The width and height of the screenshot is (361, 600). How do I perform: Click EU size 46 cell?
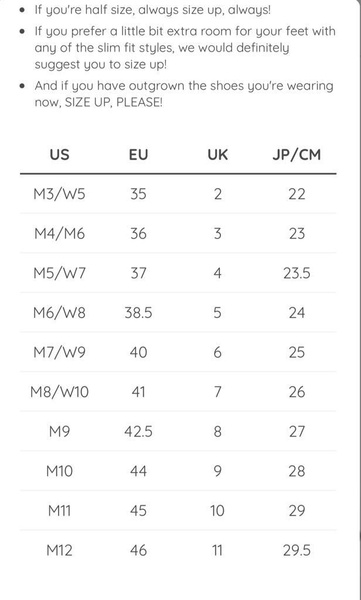[x=138, y=550]
